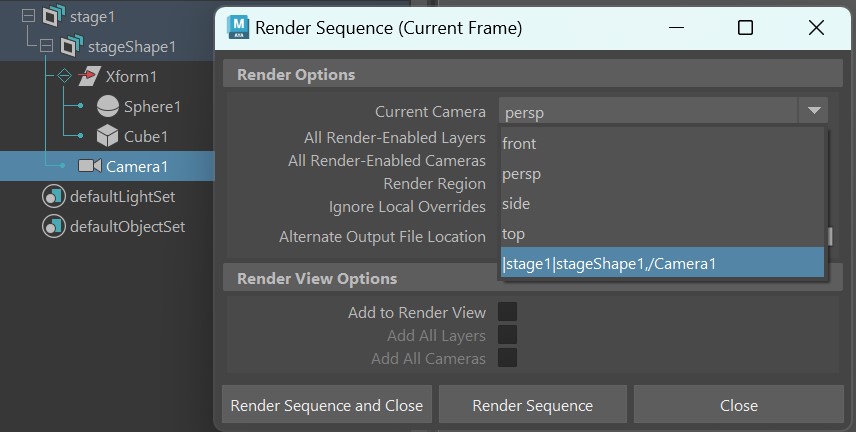The width and height of the screenshot is (856, 432).
Task: Click the stageShape1 shape icon
Action: point(71,46)
